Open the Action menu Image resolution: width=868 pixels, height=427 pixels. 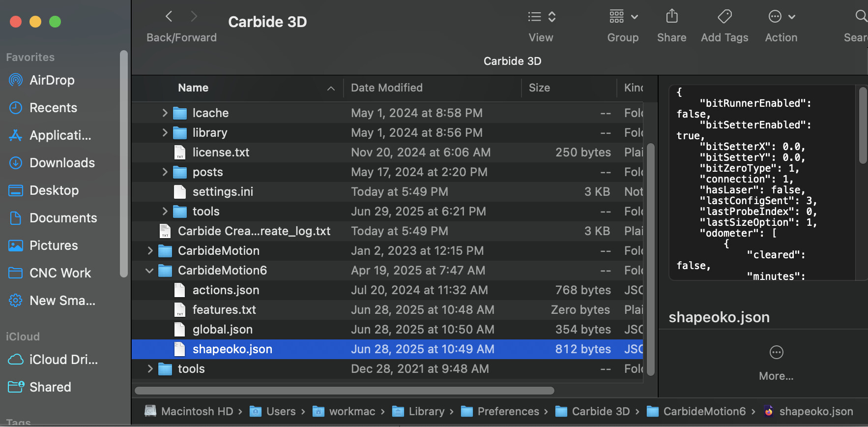pyautogui.click(x=781, y=17)
